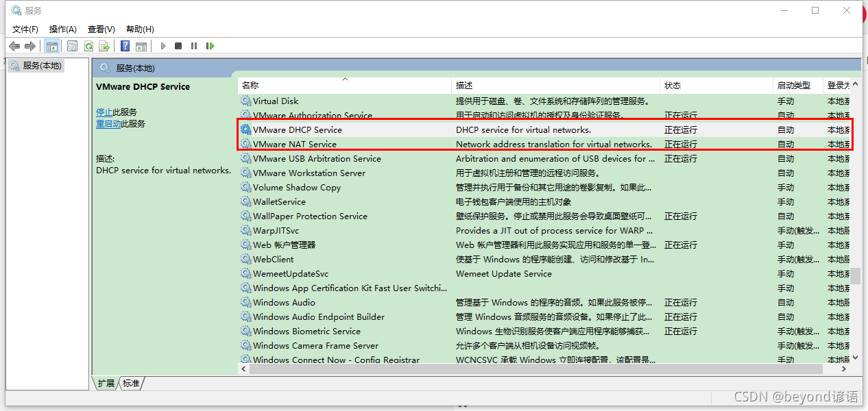Screen dimensions: 868x411
Task: Click the gear icon beside WebClient
Action: coord(245,259)
